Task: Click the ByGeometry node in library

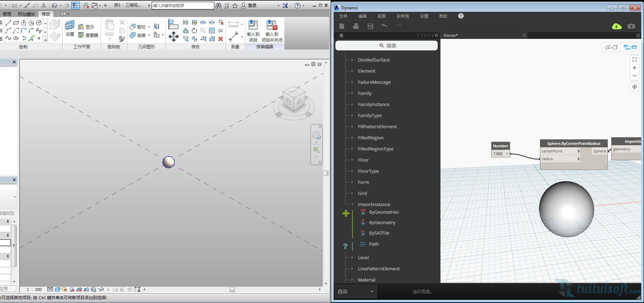Action: 382,222
